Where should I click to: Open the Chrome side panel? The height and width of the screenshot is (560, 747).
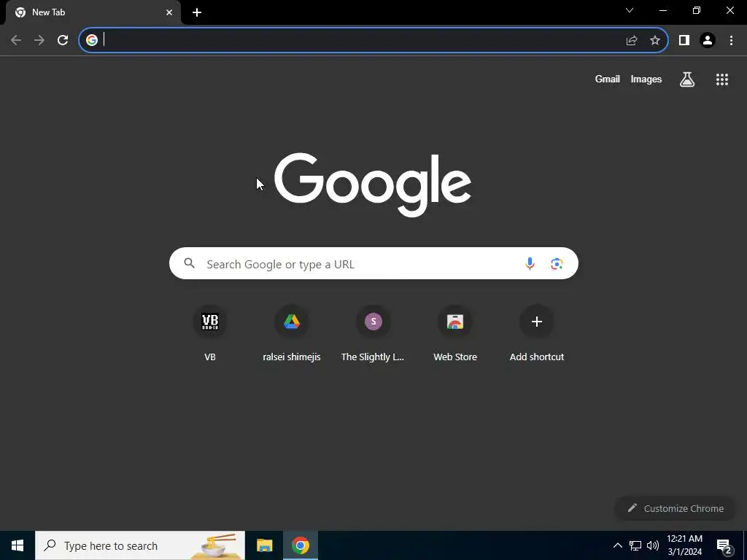[x=684, y=40]
